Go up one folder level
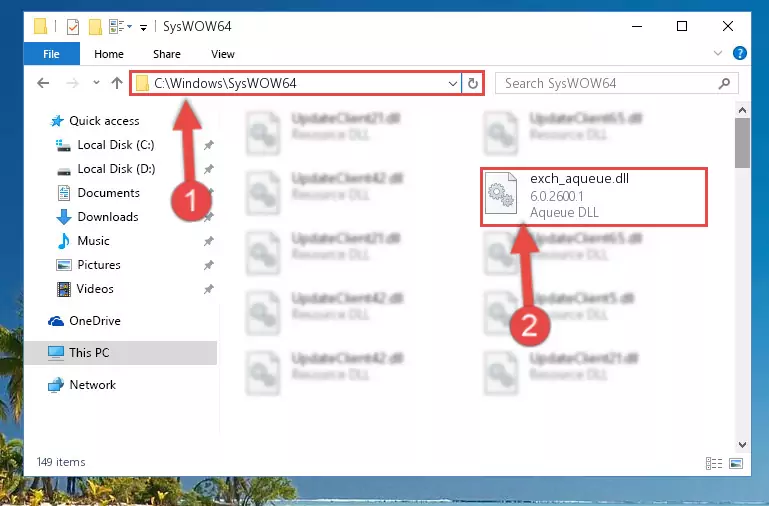Image resolution: width=769 pixels, height=506 pixels. 117,83
